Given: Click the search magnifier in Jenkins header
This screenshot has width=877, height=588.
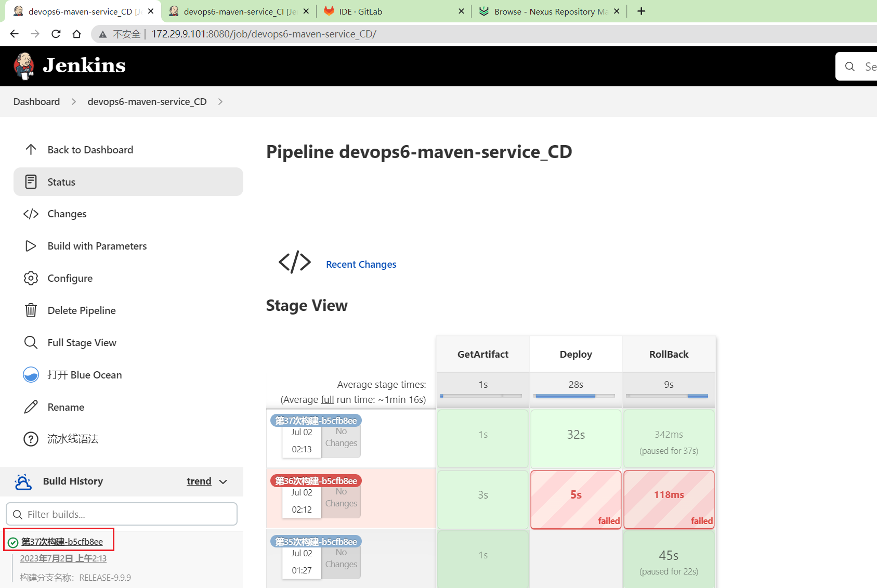Looking at the screenshot, I should [850, 67].
